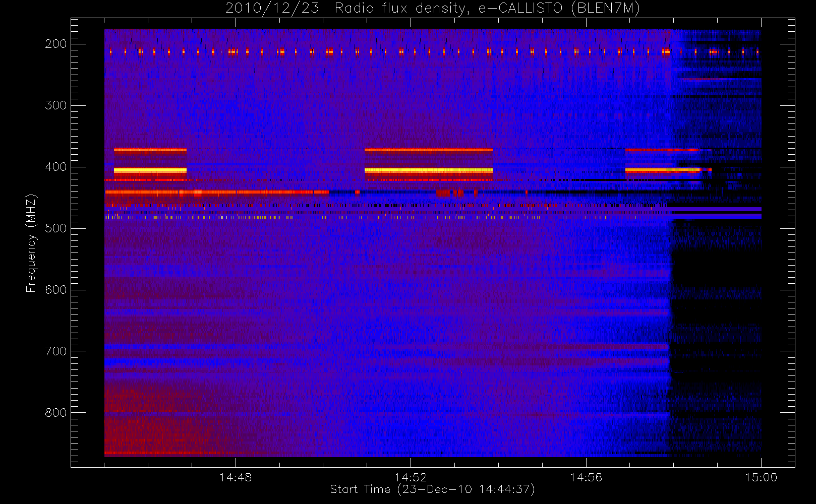
Task: Click the 14:52 time tick label
Action: coord(411,477)
